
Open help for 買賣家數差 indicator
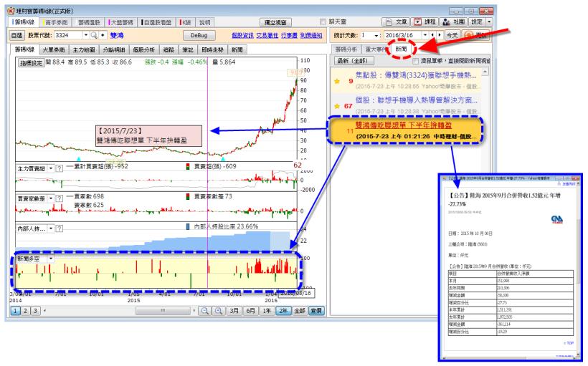click(x=60, y=198)
